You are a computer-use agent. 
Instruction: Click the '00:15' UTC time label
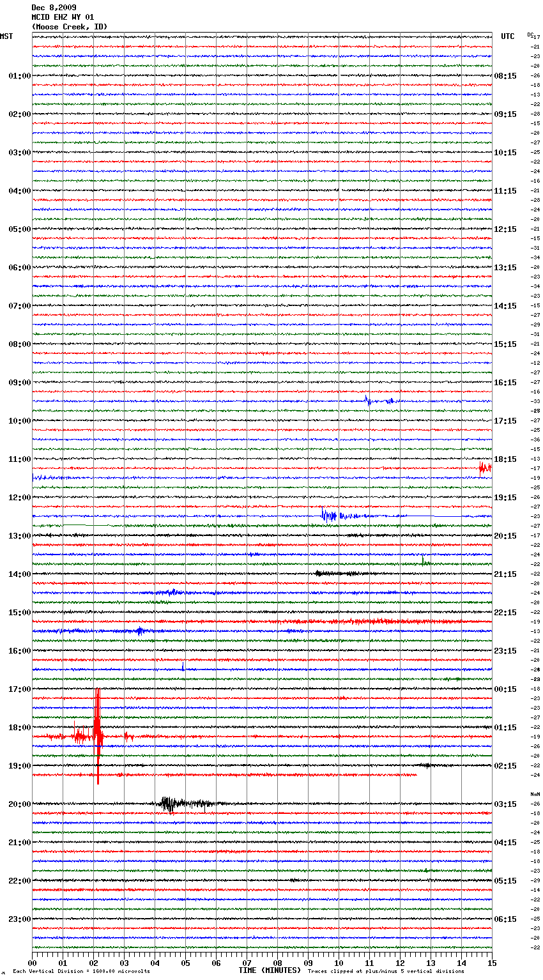tap(505, 689)
